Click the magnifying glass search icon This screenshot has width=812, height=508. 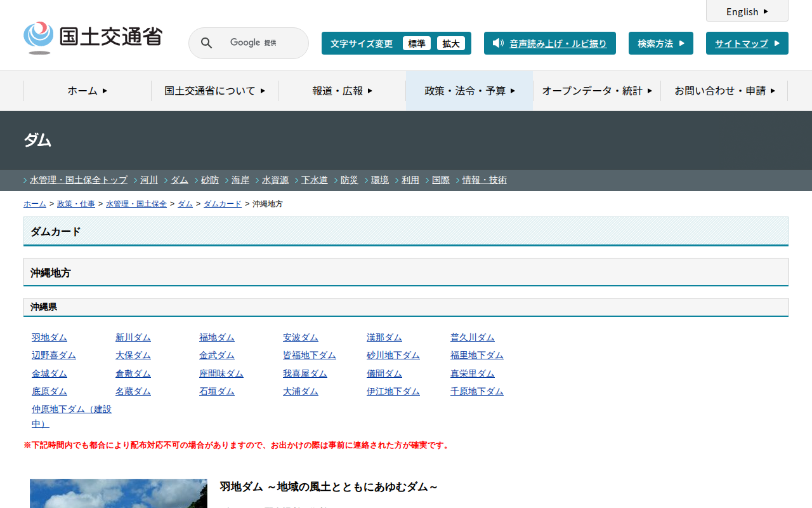tap(206, 43)
